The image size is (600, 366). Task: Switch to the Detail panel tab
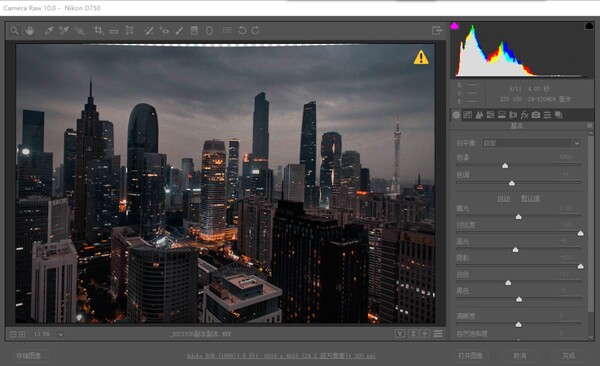[479, 115]
